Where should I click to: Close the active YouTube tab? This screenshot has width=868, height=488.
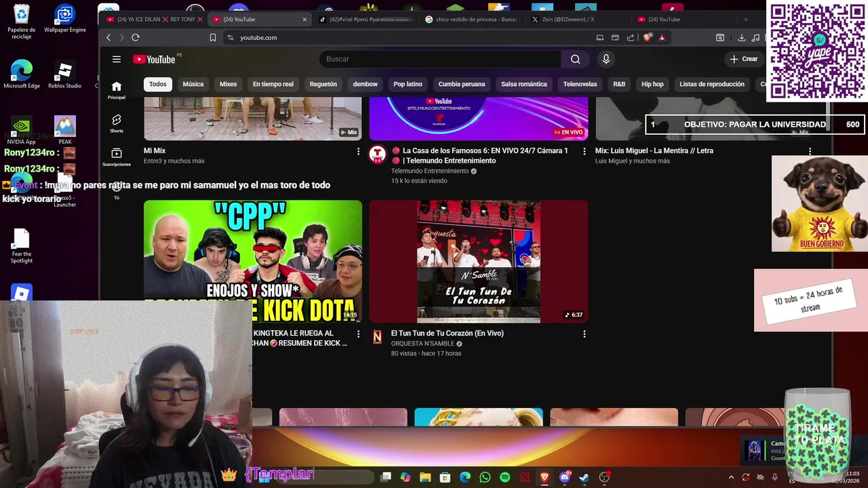point(304,19)
